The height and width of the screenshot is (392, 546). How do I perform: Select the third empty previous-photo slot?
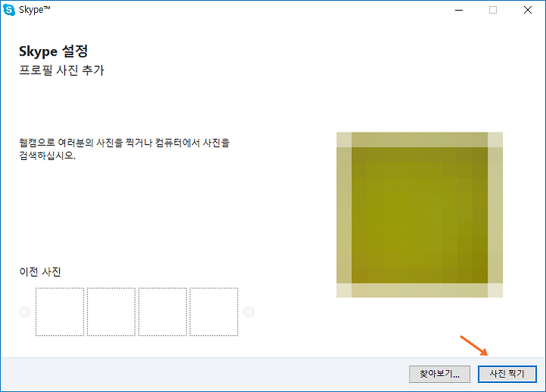(162, 312)
